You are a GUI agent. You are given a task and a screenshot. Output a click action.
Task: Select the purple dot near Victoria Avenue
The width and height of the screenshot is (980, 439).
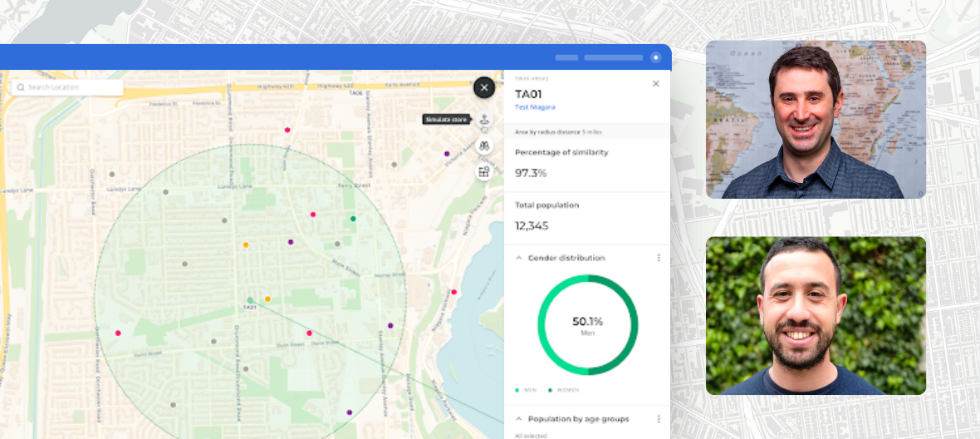pos(447,153)
